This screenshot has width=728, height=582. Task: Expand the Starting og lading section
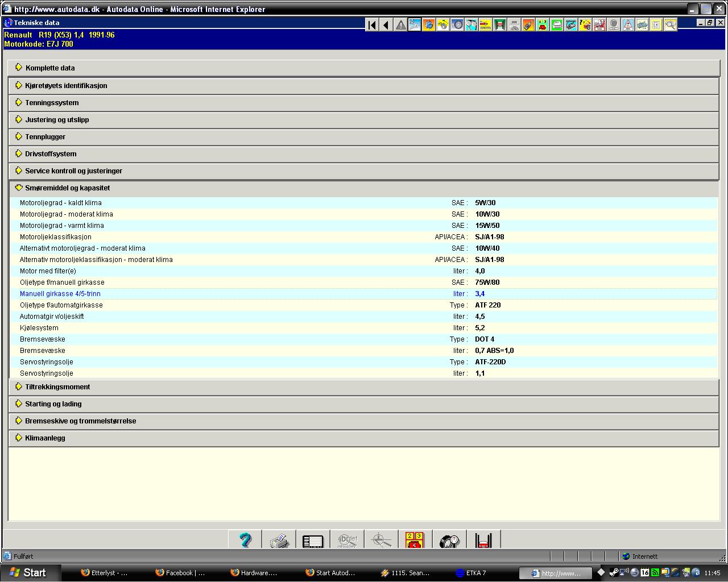(364, 404)
